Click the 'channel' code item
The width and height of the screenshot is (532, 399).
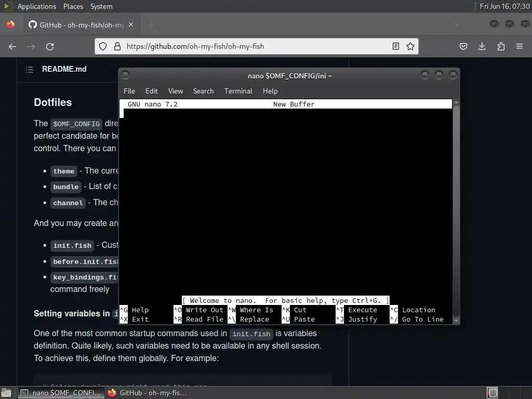coord(68,203)
